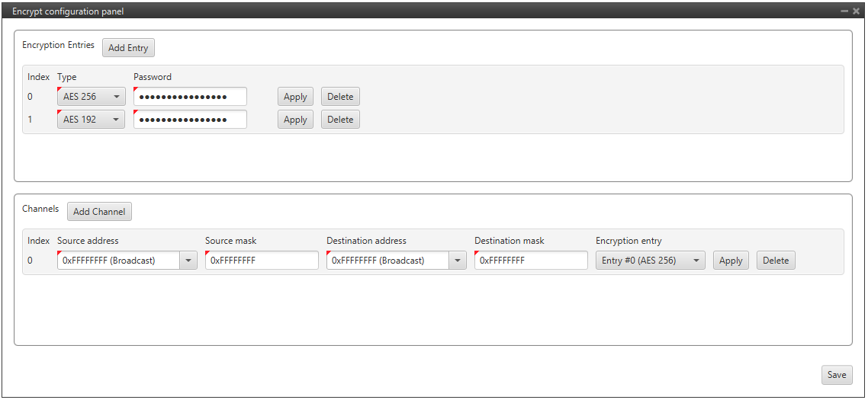Save the encryption configuration
Viewport: 868px width, 400px height.
(x=837, y=375)
